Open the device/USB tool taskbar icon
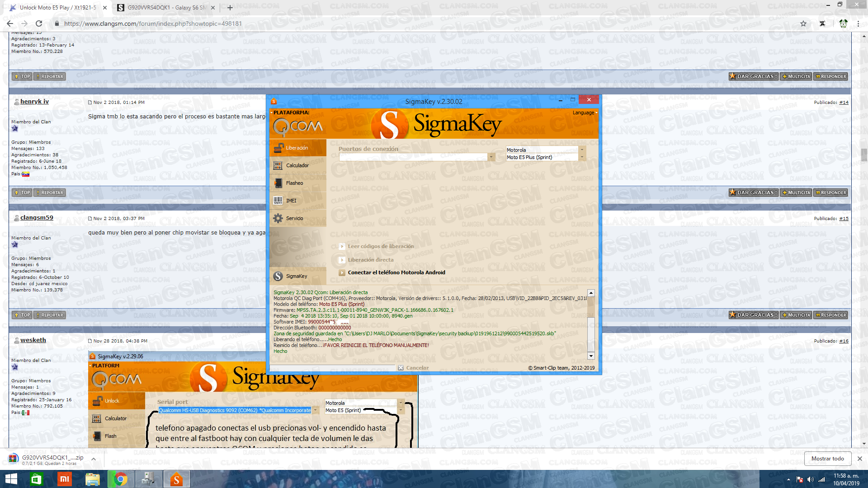This screenshot has height=488, width=868. tap(148, 479)
